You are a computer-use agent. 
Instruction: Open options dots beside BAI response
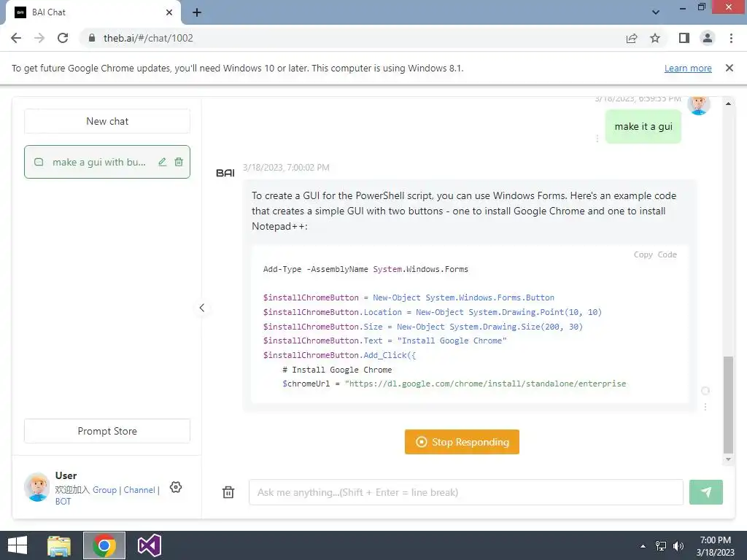tap(705, 407)
